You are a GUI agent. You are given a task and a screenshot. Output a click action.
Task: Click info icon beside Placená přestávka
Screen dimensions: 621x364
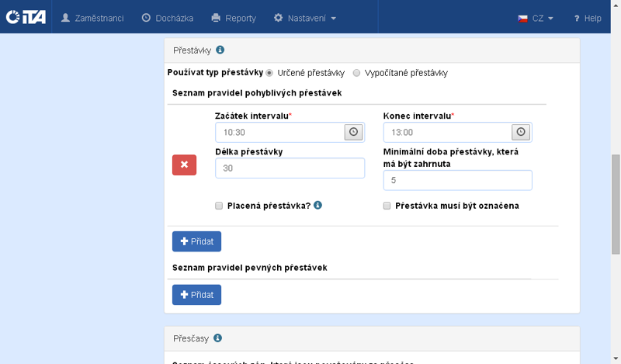click(318, 206)
